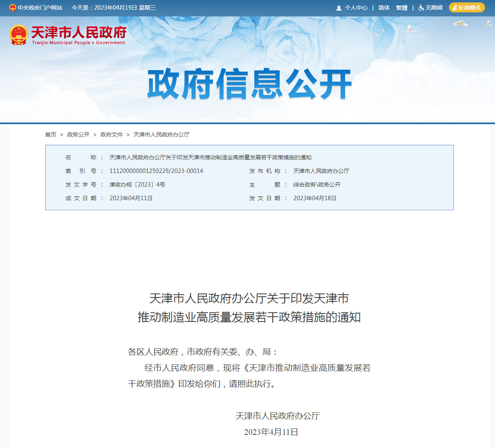This screenshot has width=495, height=448.
Task: Click the Tianjin government red emblem logo
Action: coord(18,35)
